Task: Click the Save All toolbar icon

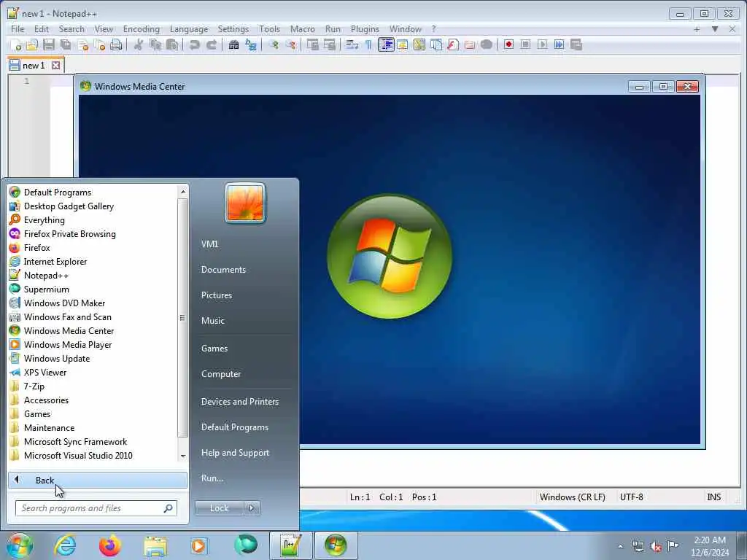Action: tap(66, 44)
